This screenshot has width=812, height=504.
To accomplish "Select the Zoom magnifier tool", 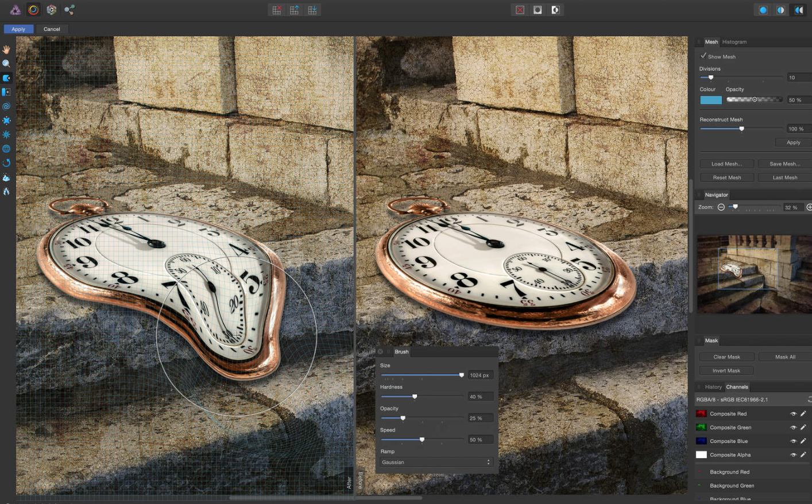I will [6, 64].
